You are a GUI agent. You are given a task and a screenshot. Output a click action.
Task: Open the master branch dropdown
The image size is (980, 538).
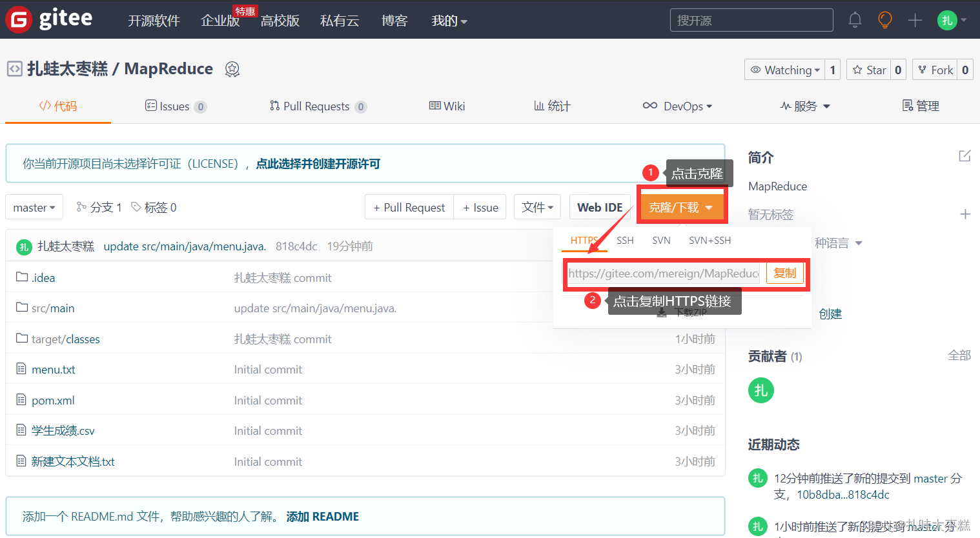34,207
